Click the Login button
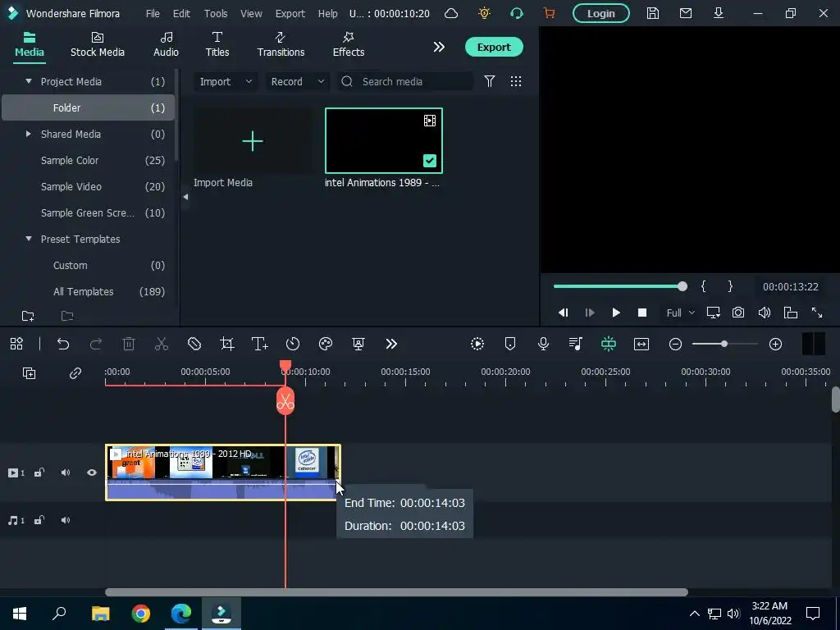The height and width of the screenshot is (630, 840). click(x=600, y=13)
